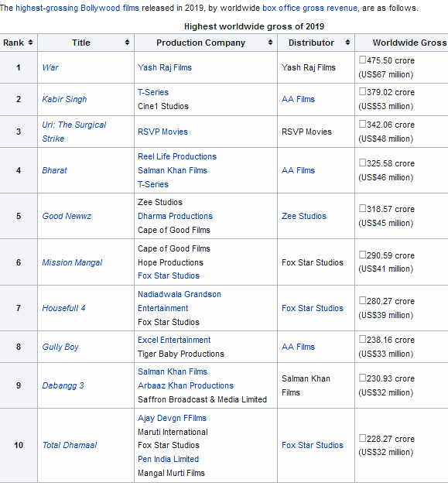Click rupee symbol box before 325.58 crore
This screenshot has height=486, width=448.
point(362,163)
